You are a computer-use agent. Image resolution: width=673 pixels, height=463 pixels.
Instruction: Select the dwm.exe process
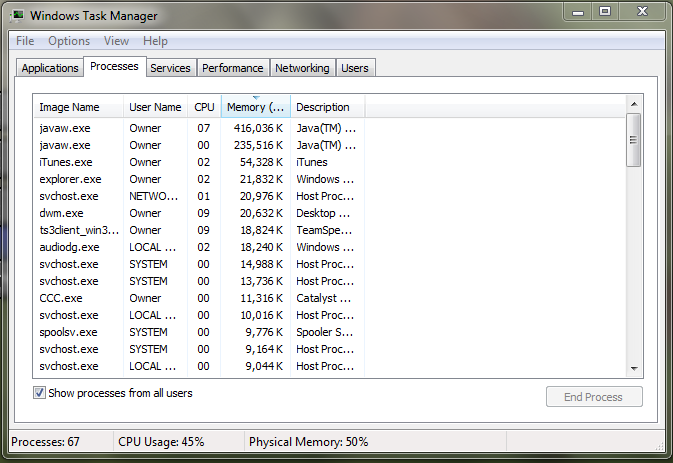[200, 213]
